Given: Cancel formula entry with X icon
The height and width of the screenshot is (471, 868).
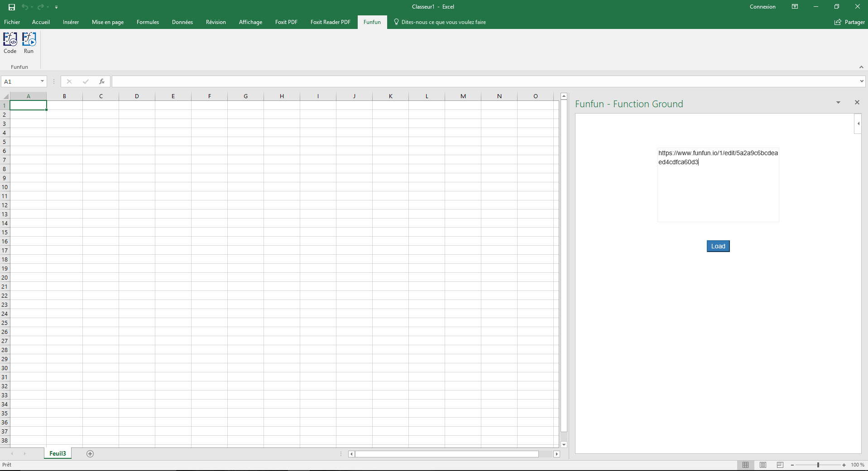Looking at the screenshot, I should tap(69, 81).
